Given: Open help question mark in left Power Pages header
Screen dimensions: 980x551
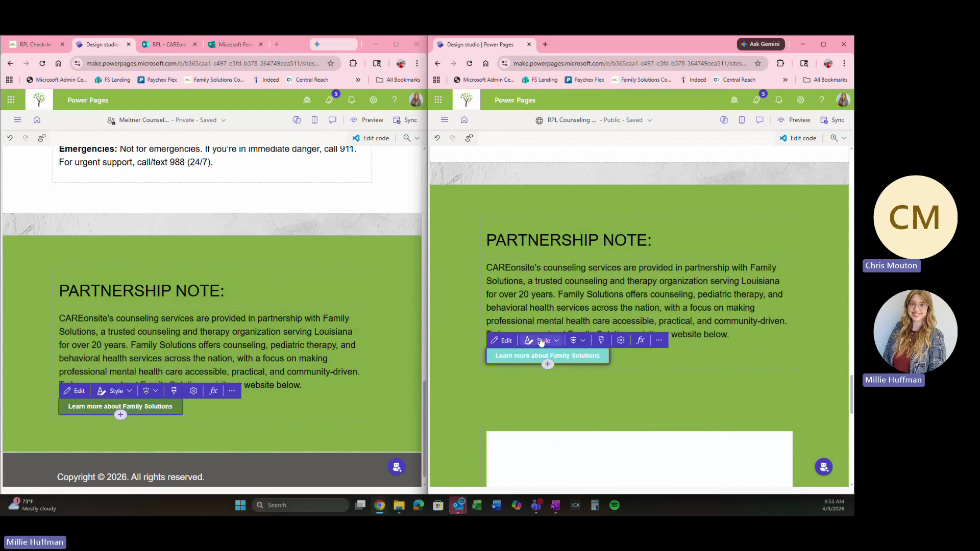Looking at the screenshot, I should (x=395, y=100).
